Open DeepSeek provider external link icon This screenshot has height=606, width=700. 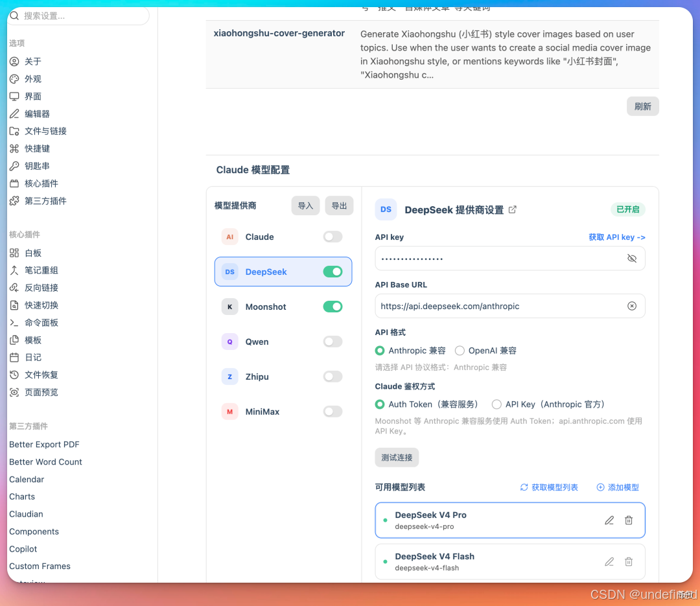(513, 209)
